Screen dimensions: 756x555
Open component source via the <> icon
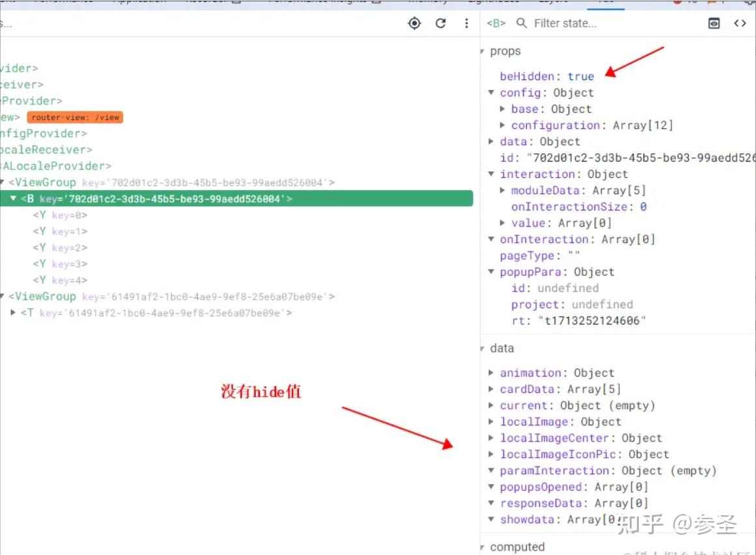coord(740,23)
